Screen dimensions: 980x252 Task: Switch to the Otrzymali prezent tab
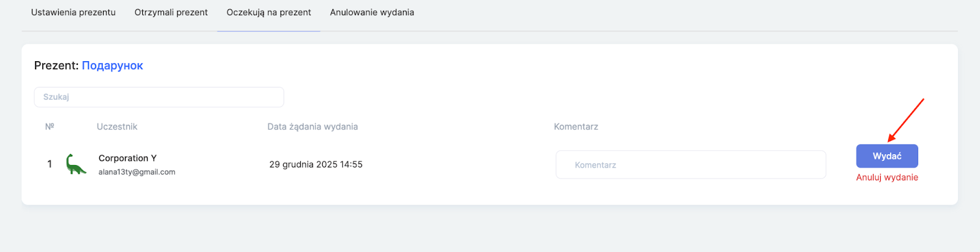click(x=171, y=12)
